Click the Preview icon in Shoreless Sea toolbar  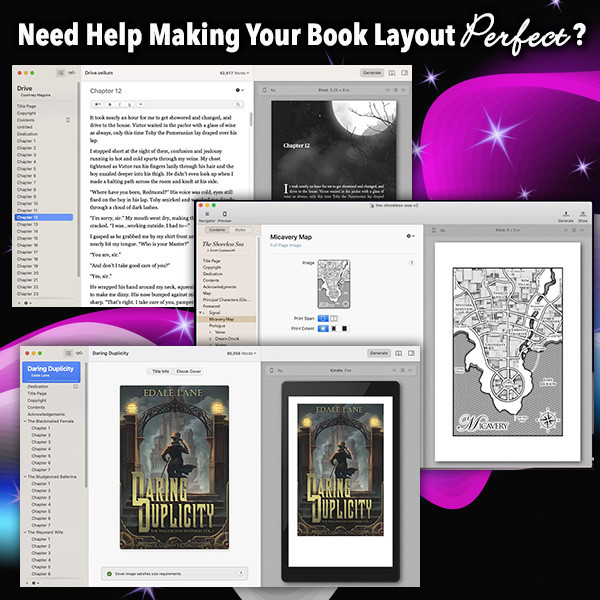click(x=224, y=213)
